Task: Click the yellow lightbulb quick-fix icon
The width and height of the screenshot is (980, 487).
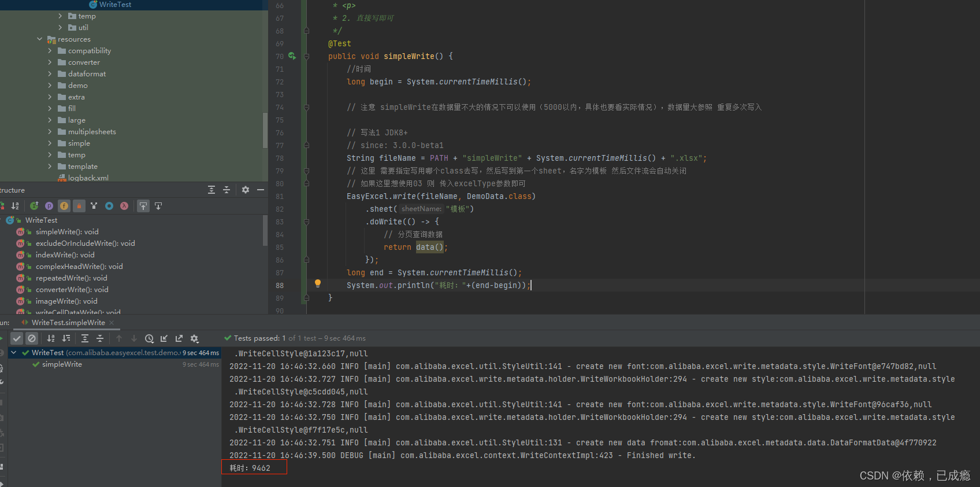Action: point(317,283)
